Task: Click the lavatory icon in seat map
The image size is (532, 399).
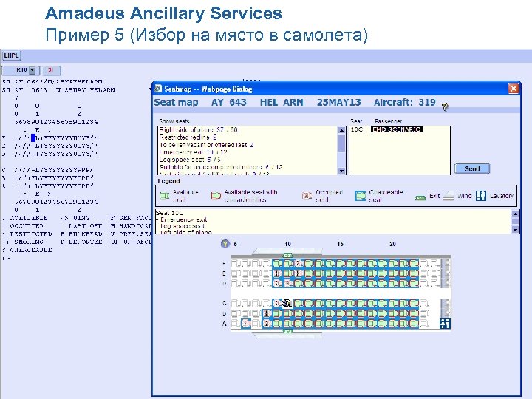Action: click(445, 324)
